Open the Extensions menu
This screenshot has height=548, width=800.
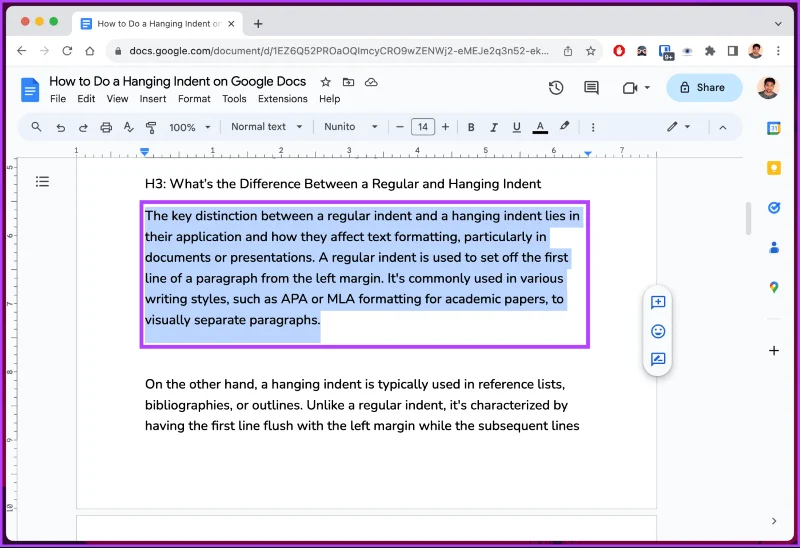click(x=283, y=99)
